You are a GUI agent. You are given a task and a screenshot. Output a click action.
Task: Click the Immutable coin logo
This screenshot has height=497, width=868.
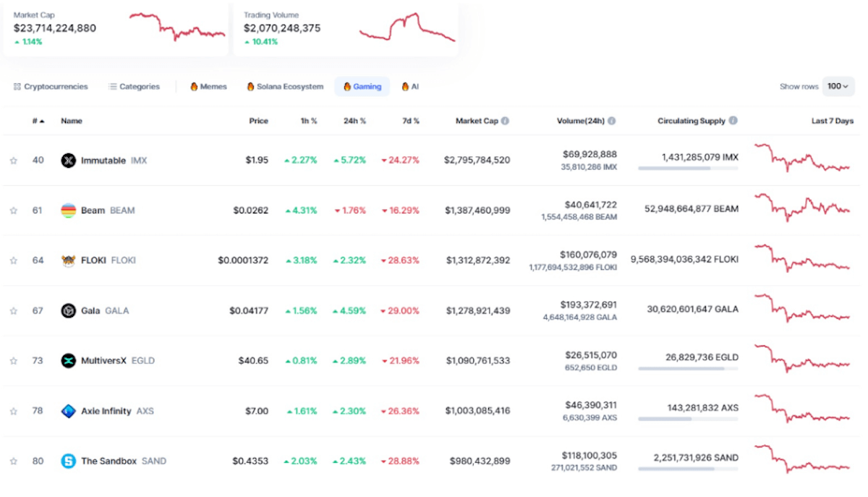[68, 161]
